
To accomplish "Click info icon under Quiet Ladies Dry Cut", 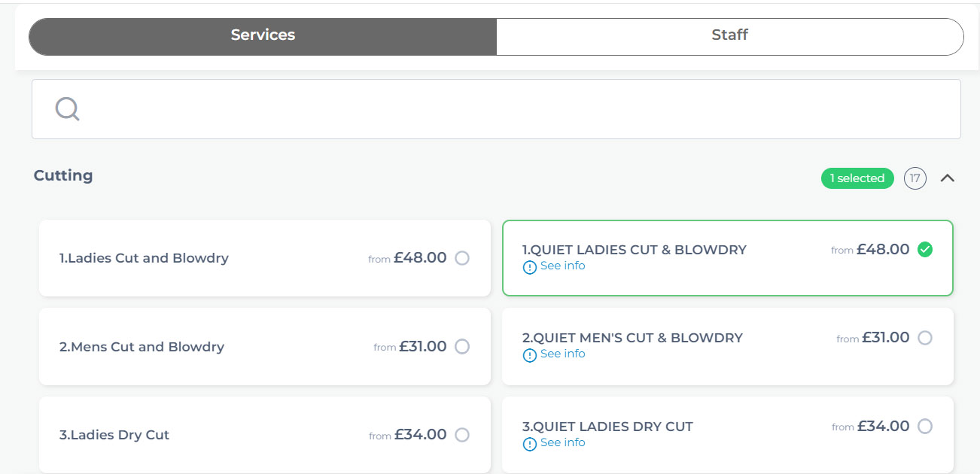I will [530, 444].
